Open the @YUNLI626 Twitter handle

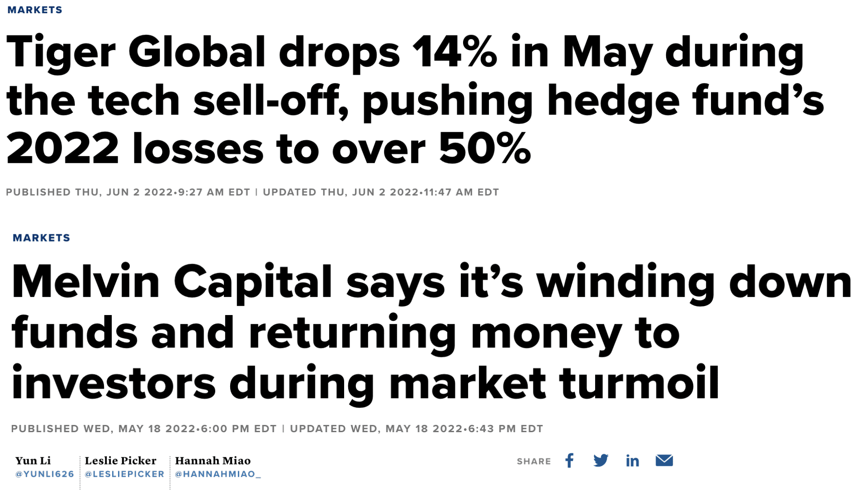(x=44, y=474)
